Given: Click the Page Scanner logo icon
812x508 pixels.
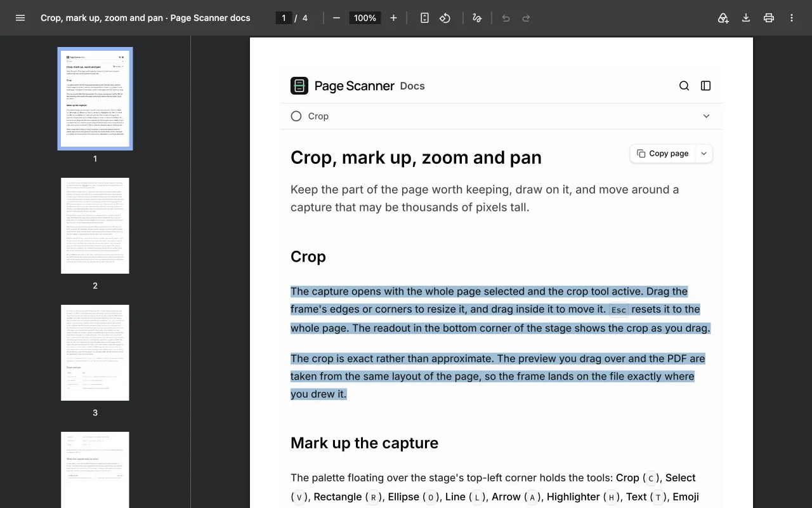Looking at the screenshot, I should pyautogui.click(x=299, y=86).
